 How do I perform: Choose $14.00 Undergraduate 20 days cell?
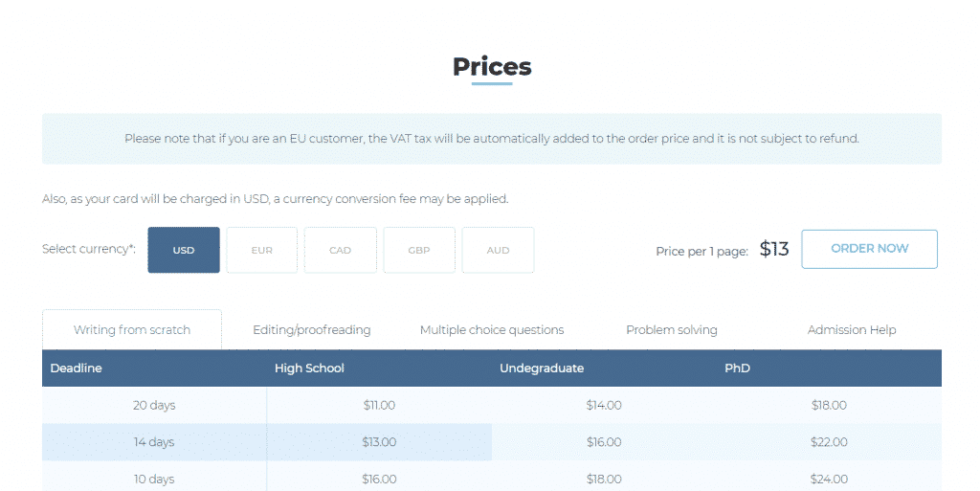[604, 405]
